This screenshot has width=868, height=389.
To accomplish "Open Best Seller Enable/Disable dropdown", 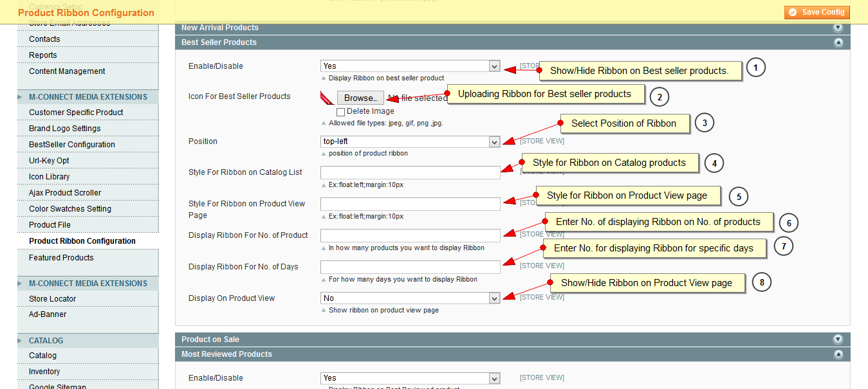I will click(410, 66).
